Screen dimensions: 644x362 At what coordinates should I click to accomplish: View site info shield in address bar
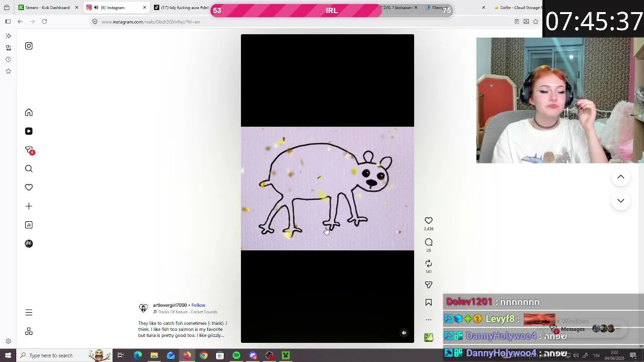pyautogui.click(x=95, y=22)
